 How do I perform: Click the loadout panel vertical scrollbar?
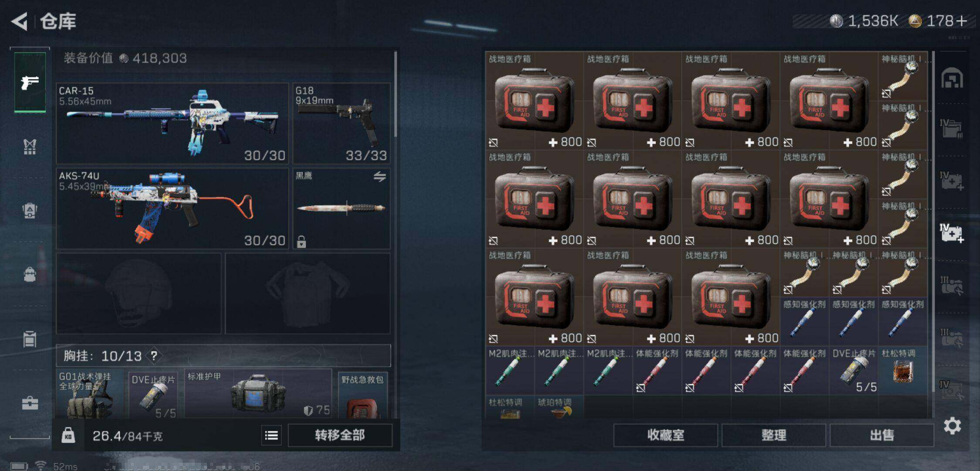point(395,94)
